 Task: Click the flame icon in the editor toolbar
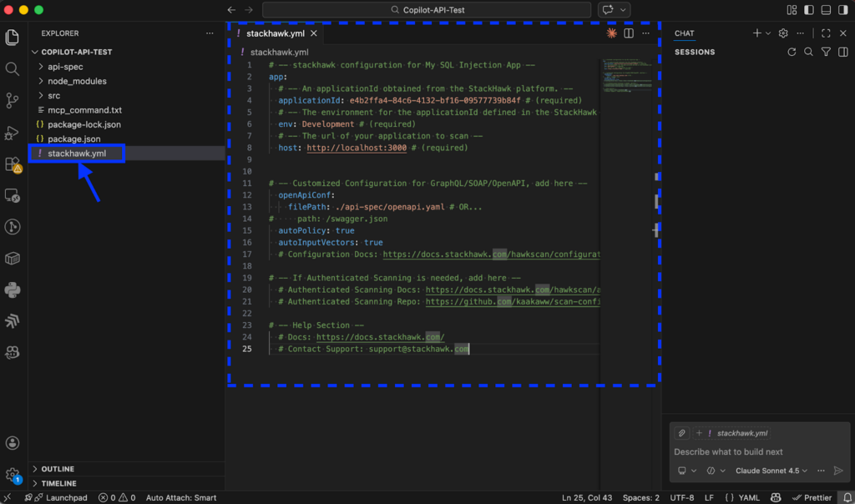pyautogui.click(x=612, y=33)
